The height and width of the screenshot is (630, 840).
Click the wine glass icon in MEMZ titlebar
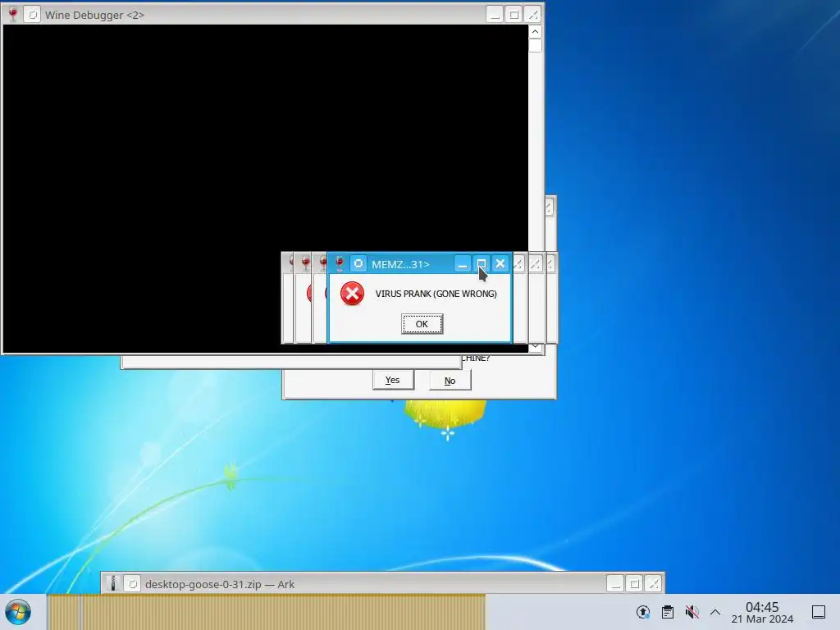click(340, 263)
